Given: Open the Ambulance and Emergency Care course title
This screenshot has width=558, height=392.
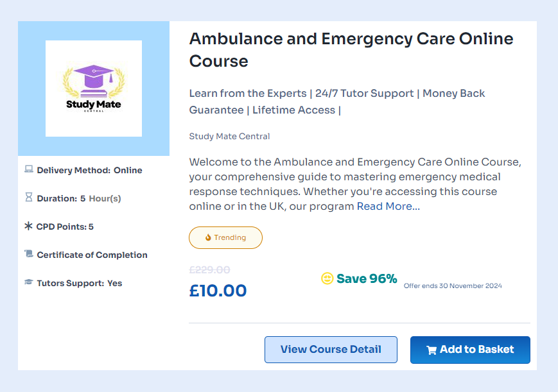Looking at the screenshot, I should (x=351, y=49).
